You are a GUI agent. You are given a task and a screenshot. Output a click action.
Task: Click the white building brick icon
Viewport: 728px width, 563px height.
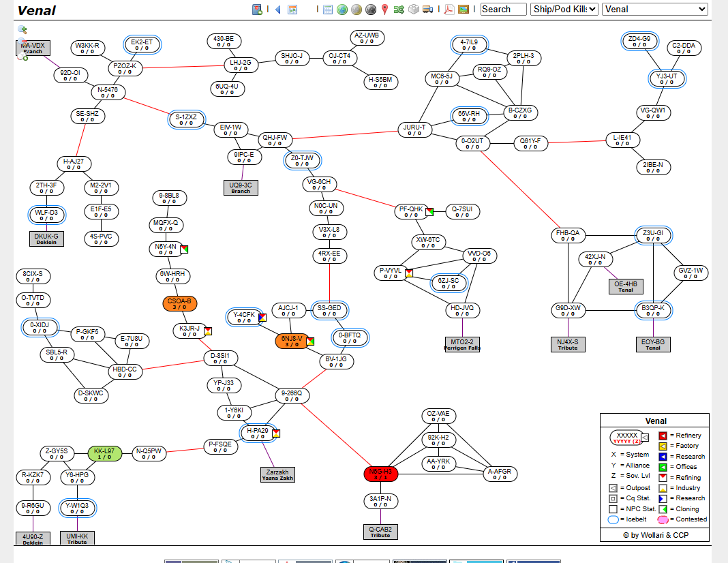click(x=413, y=10)
